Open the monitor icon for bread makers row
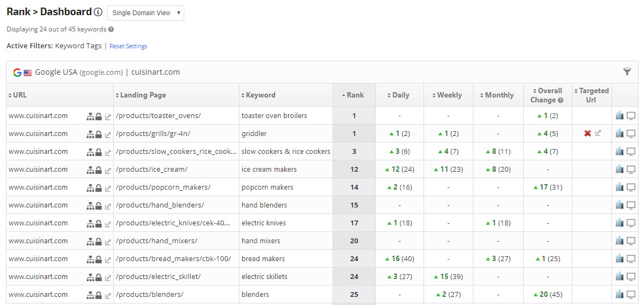The width and height of the screenshot is (644, 305). pos(631,259)
